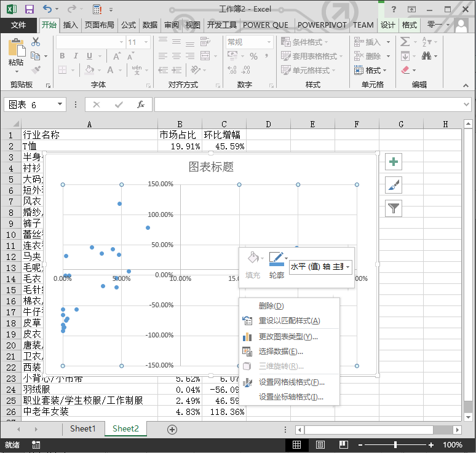
Task: Click the Cut scissors icon
Action: click(x=36, y=42)
